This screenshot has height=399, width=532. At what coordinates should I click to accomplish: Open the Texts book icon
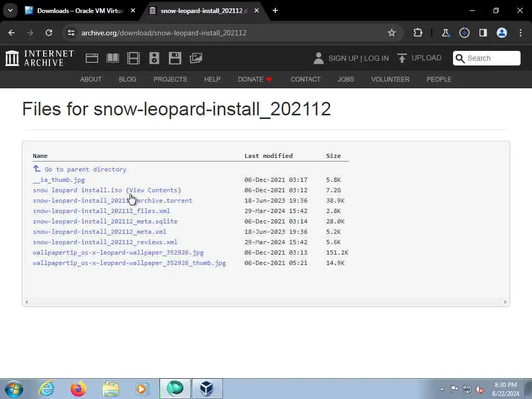(113, 58)
